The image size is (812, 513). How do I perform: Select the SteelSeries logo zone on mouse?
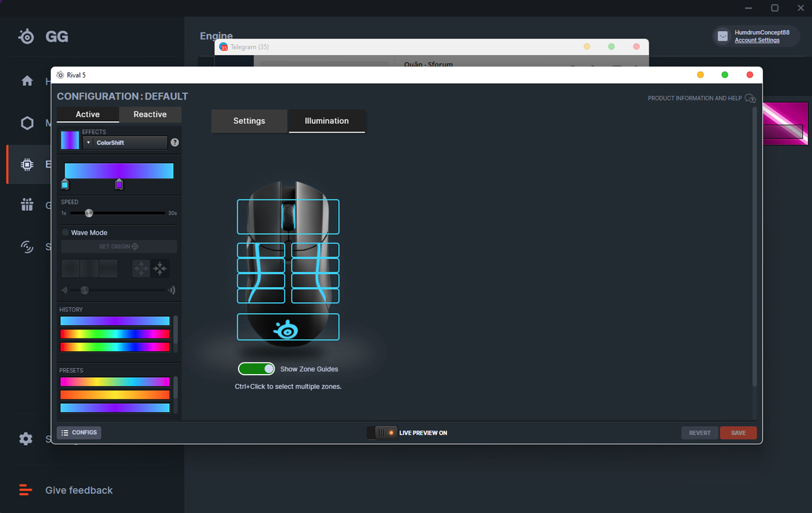(288, 327)
